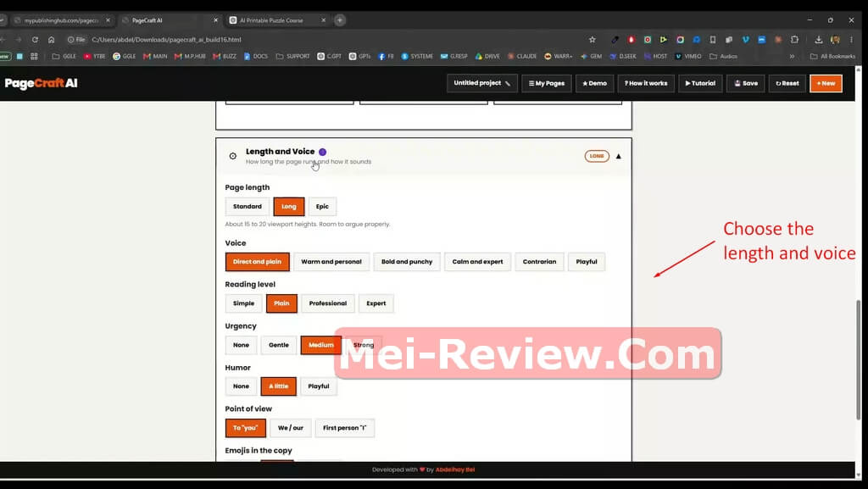Open the FB Facebook bookmark
The width and height of the screenshot is (868, 489).
[386, 57]
